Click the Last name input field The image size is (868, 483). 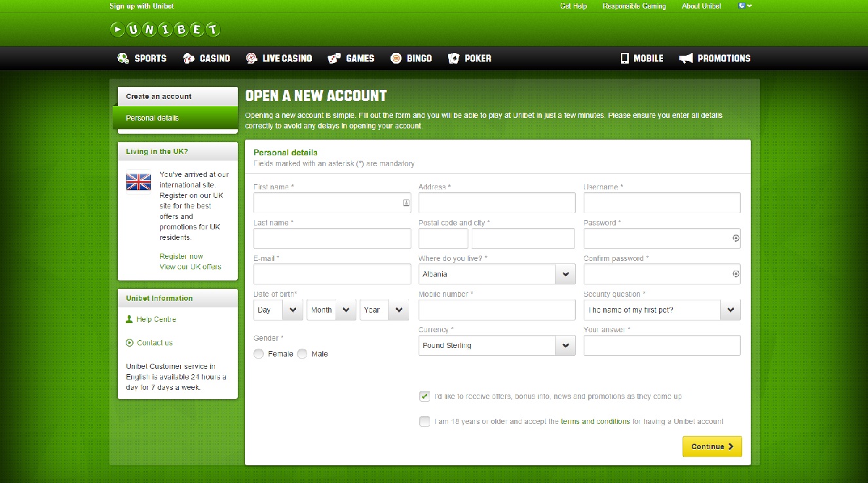pyautogui.click(x=332, y=239)
